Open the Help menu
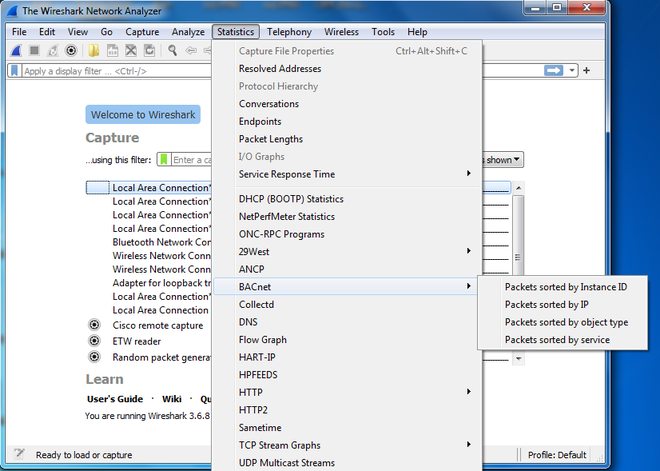This screenshot has height=471, width=660. pos(417,32)
